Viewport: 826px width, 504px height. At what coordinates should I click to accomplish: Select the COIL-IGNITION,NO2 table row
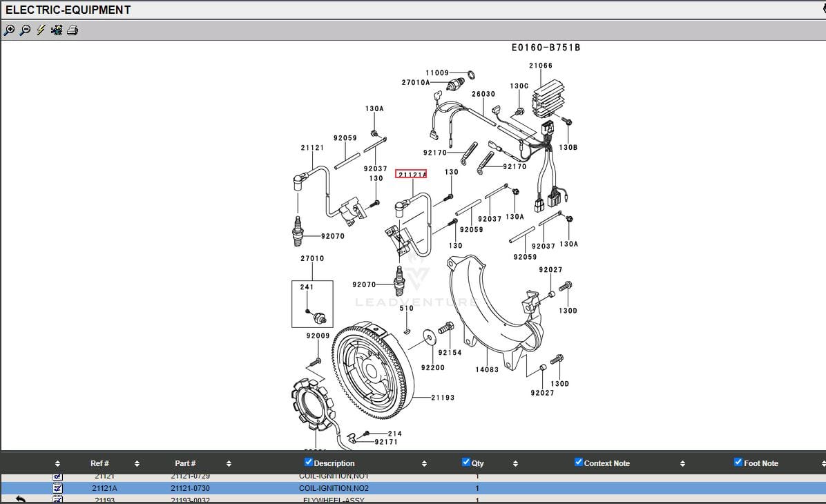[x=334, y=488]
